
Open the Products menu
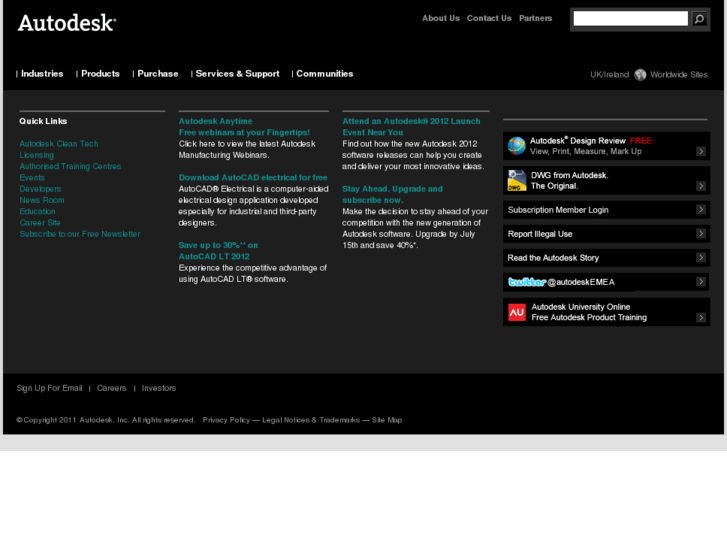100,74
